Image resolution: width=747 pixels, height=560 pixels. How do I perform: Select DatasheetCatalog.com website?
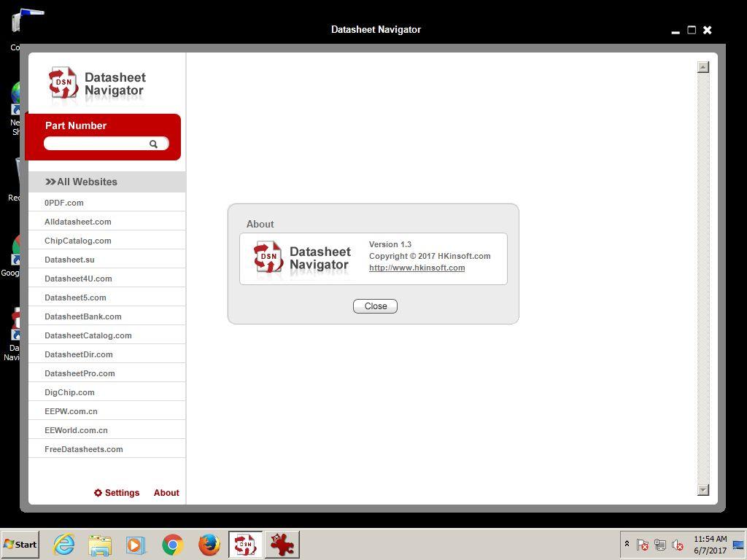click(x=107, y=335)
